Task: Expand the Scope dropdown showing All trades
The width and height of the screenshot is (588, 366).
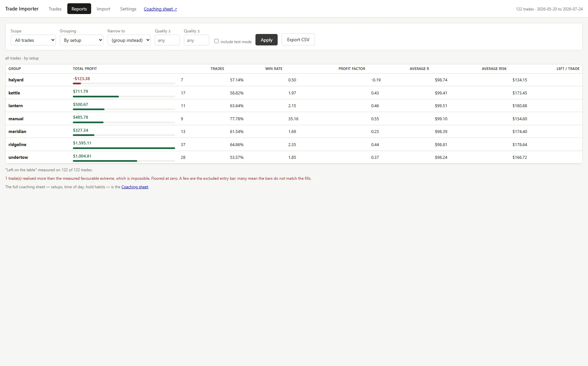Action: [x=33, y=40]
